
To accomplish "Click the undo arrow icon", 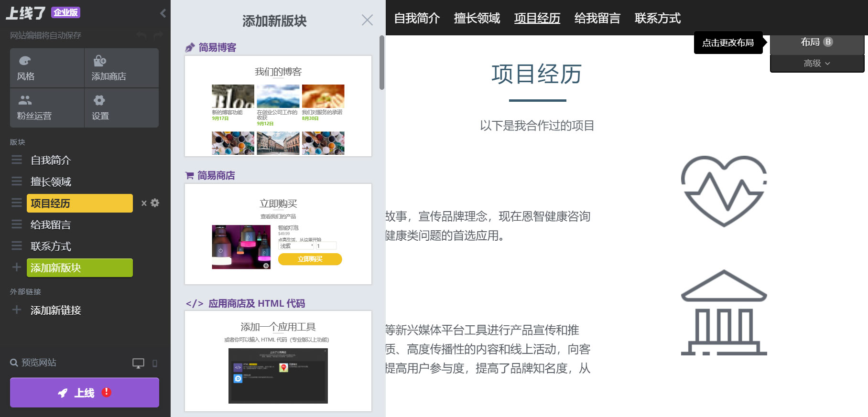I will (x=141, y=35).
